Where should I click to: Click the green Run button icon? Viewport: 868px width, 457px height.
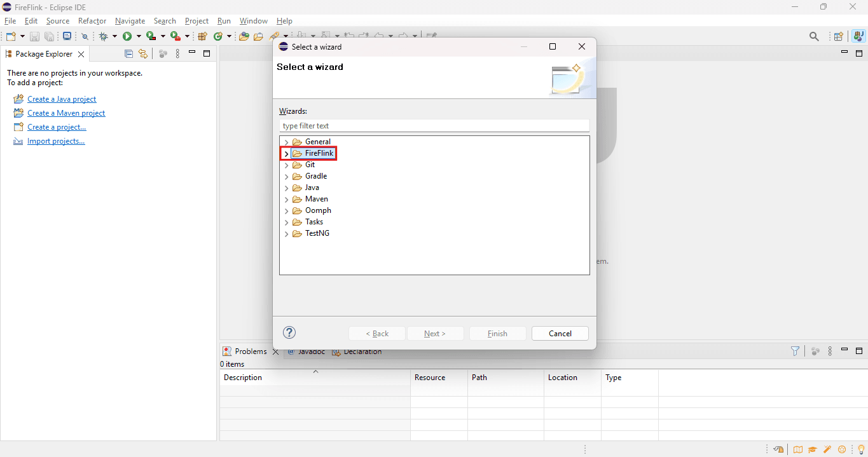pos(127,37)
